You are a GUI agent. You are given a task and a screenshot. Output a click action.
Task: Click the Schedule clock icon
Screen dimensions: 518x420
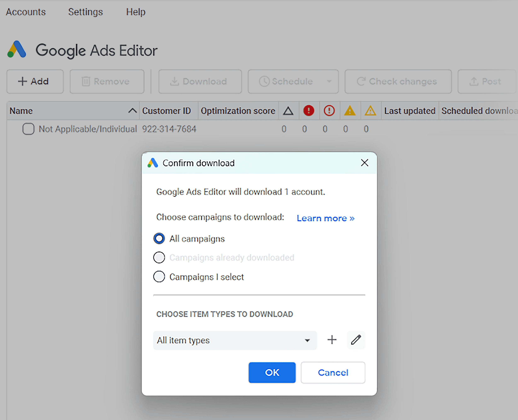point(264,81)
